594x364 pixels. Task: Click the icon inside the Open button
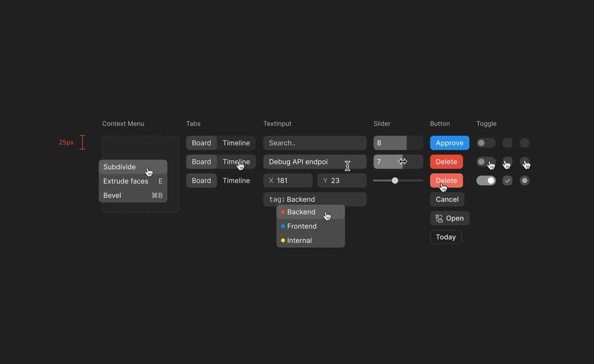point(439,218)
